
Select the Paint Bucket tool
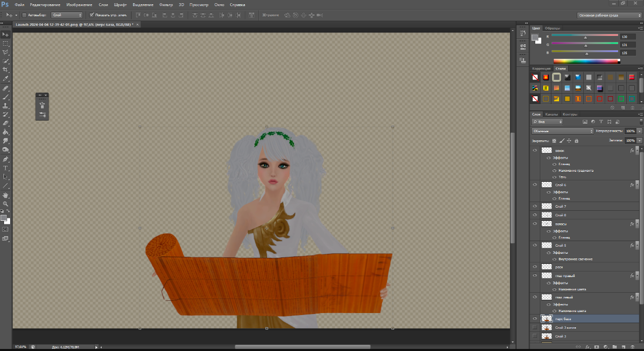6,132
